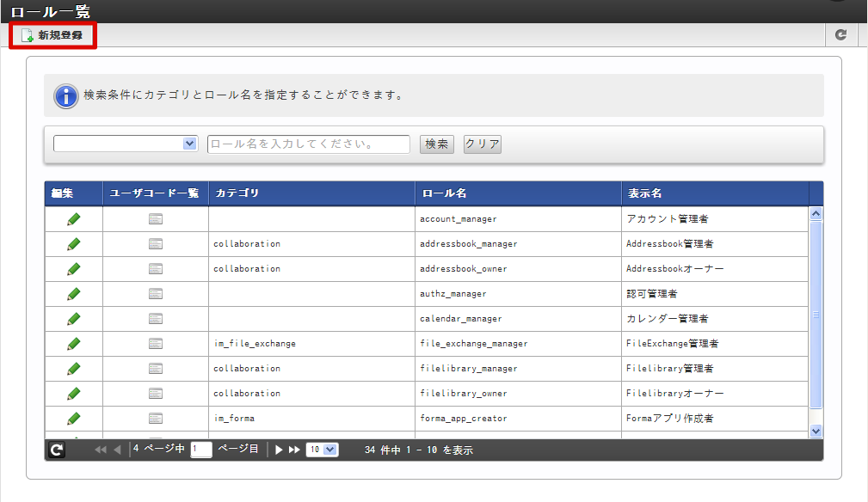
Task: Click the refresh icon in the top toolbar
Action: tap(840, 35)
